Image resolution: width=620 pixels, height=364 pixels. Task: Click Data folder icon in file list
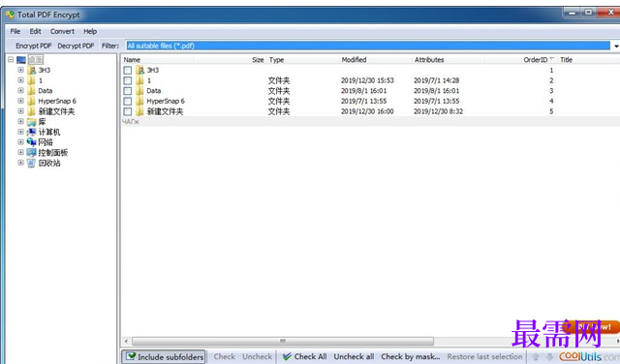point(139,91)
